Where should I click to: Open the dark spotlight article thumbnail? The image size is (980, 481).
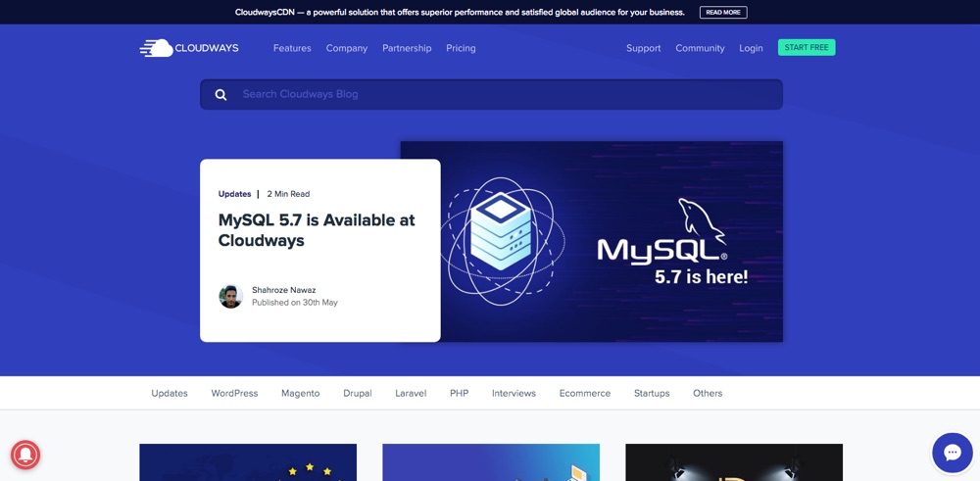point(734,462)
